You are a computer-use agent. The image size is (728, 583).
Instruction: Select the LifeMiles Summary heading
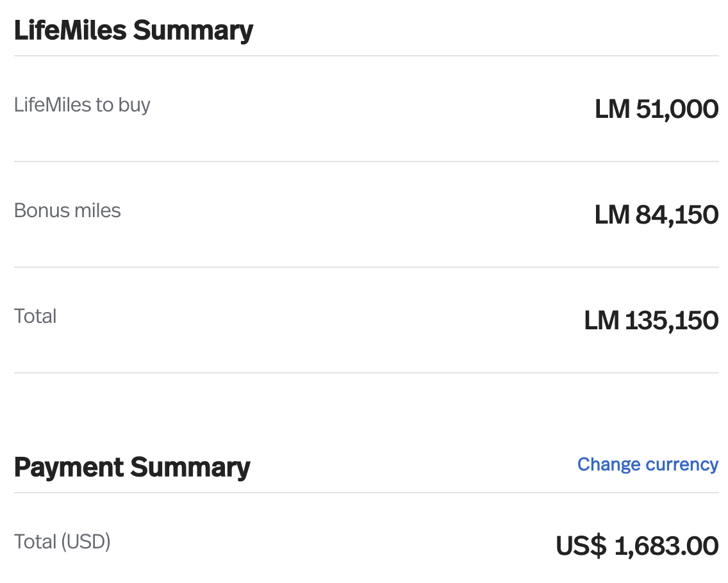[134, 31]
